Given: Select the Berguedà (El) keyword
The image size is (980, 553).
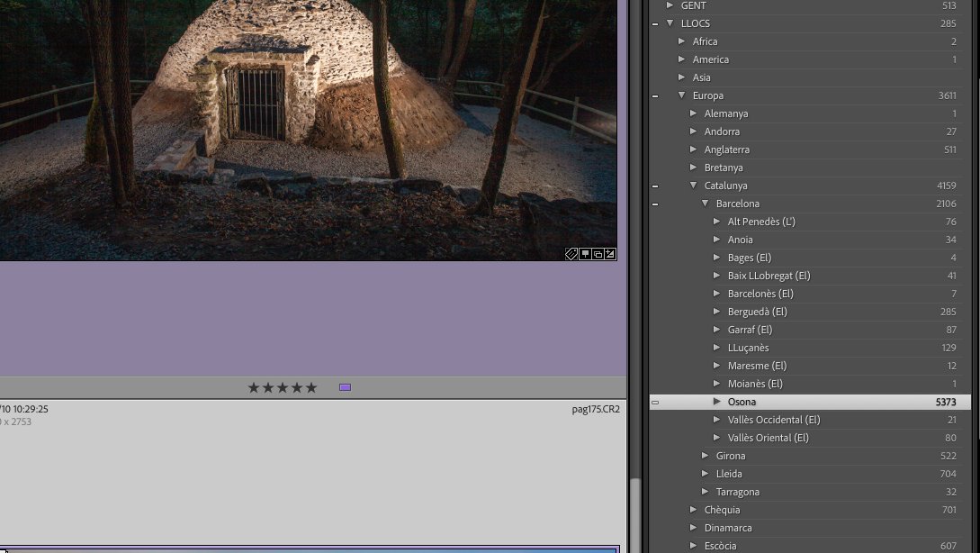Looking at the screenshot, I should coord(758,313).
